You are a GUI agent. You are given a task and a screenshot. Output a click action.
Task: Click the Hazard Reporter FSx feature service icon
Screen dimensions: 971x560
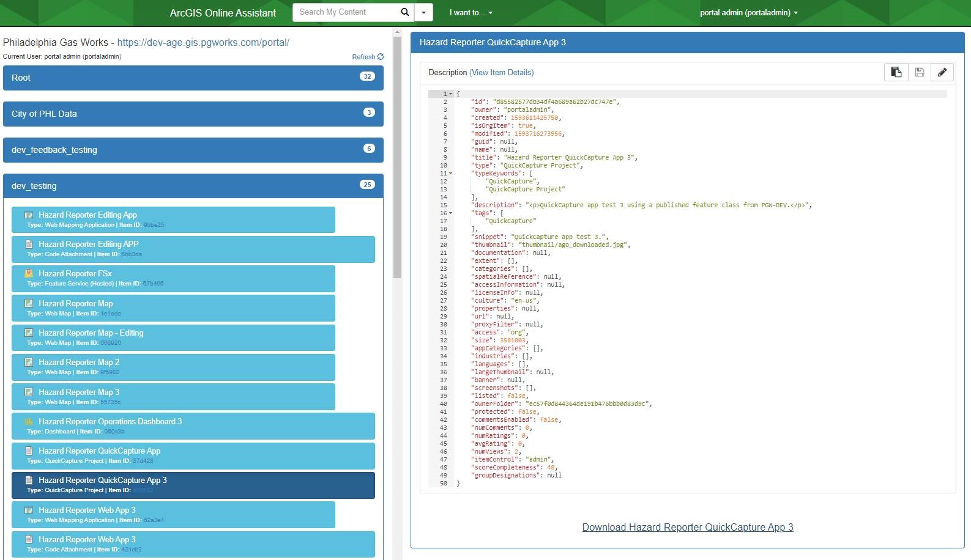tap(29, 273)
